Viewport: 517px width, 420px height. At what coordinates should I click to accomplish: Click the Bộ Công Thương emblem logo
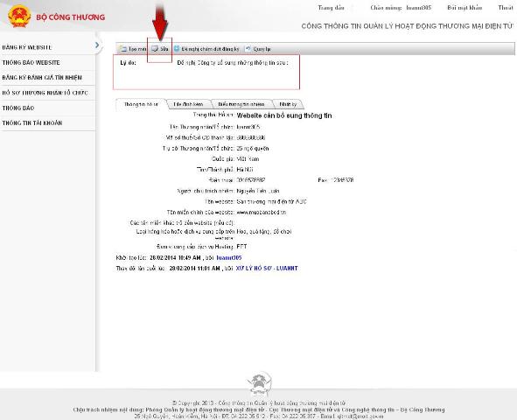click(19, 16)
